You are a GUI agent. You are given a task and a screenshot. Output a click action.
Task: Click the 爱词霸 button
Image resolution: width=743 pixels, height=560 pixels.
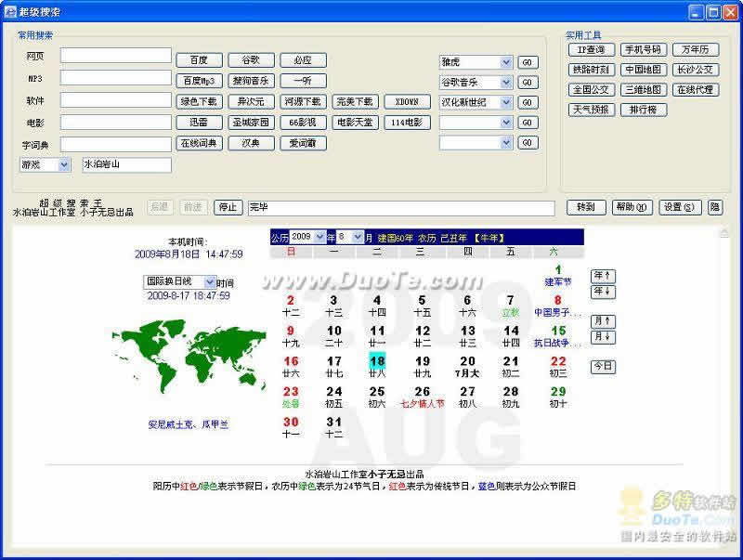click(304, 143)
